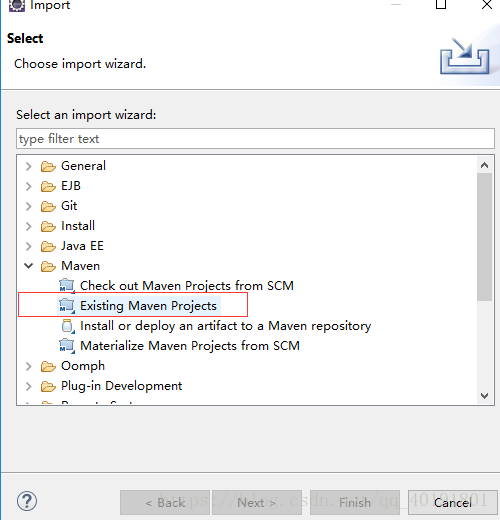The image size is (500, 520).
Task: Click the Git folder icon
Action: pyautogui.click(x=48, y=206)
